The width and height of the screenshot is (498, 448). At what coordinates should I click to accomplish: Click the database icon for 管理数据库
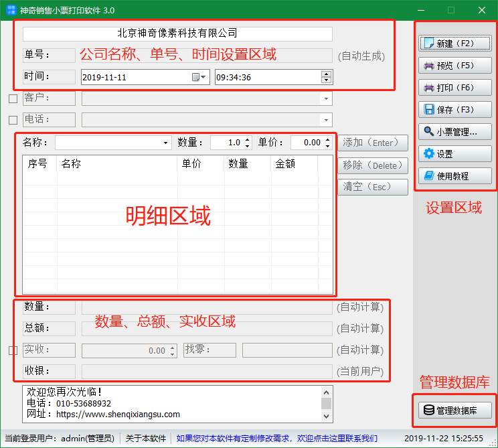click(428, 410)
